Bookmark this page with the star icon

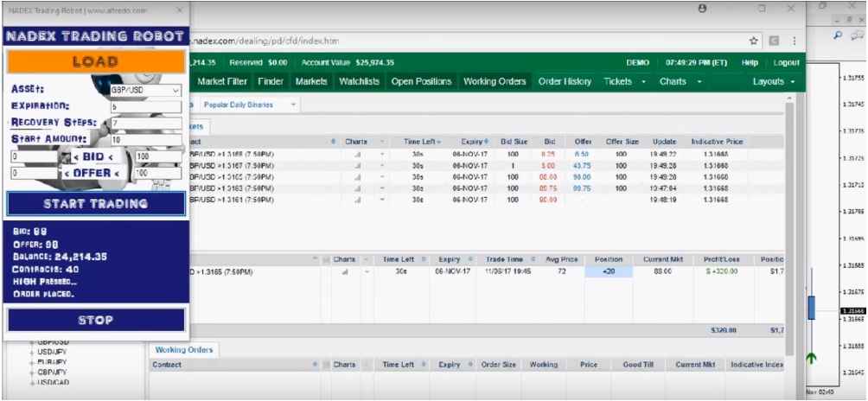(x=753, y=41)
